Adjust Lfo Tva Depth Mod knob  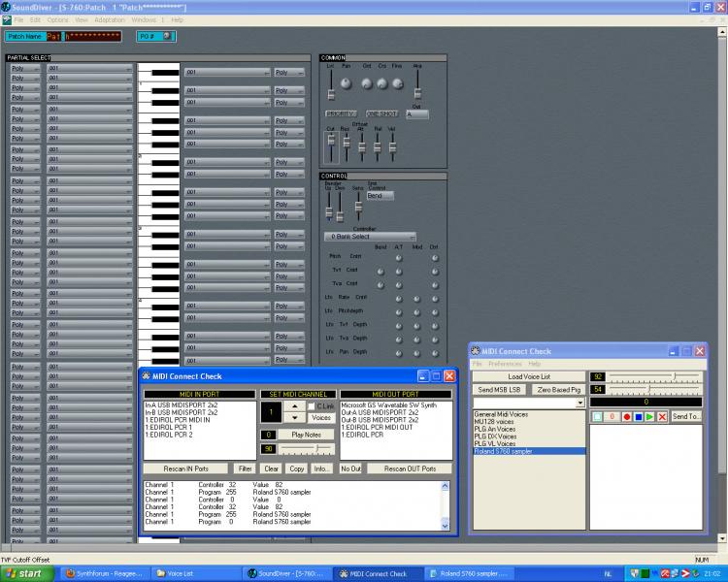(x=417, y=339)
